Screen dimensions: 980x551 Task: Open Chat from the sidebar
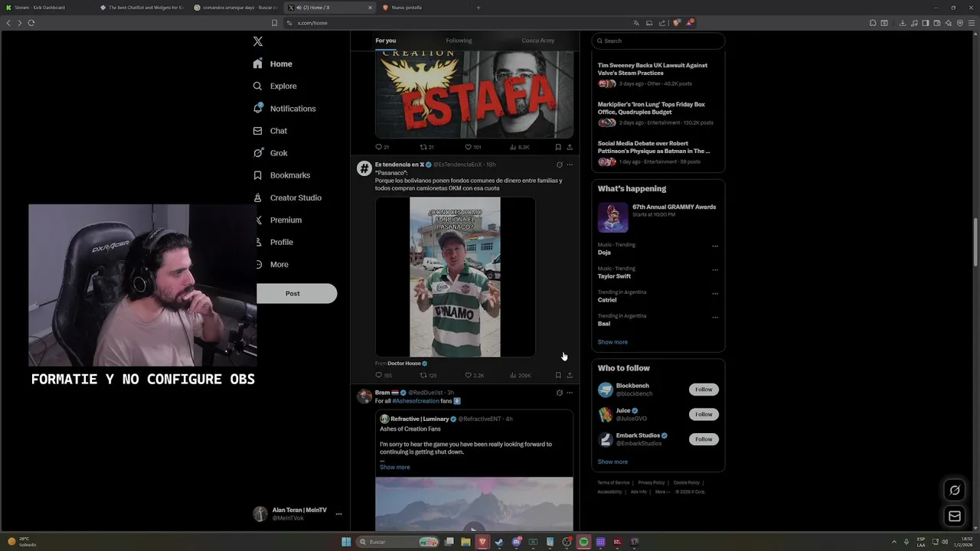(269, 131)
